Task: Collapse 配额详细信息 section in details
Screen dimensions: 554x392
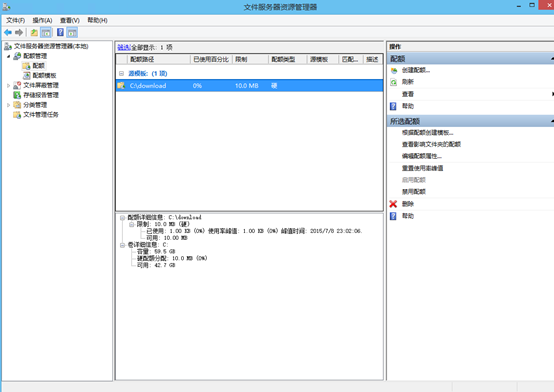Action: pos(122,217)
